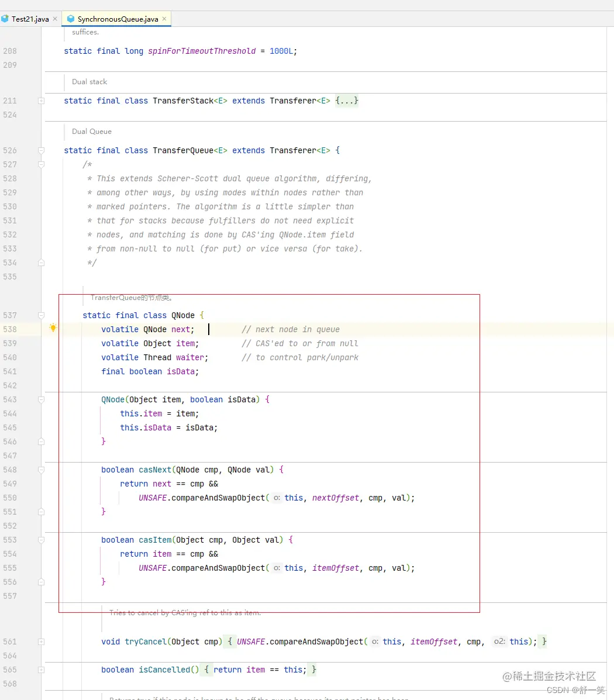Switch to the Test21.java tab
The width and height of the screenshot is (614, 700).
pos(30,19)
